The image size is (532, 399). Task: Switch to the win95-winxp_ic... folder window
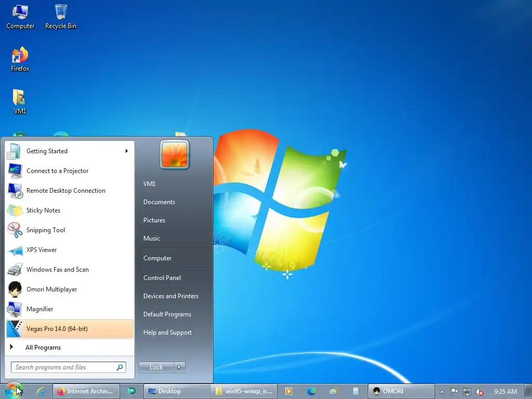[x=244, y=391]
